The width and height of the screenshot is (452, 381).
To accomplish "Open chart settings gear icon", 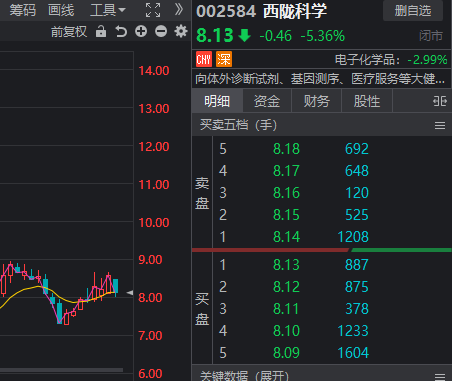I will click(181, 32).
